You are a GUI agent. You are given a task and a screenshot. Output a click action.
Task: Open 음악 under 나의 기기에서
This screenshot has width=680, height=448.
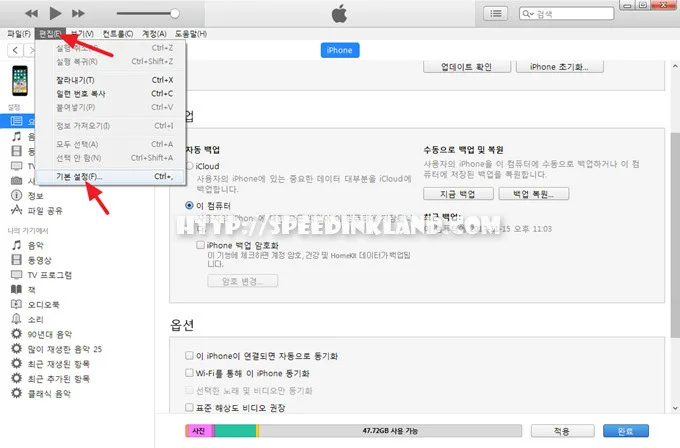(36, 245)
